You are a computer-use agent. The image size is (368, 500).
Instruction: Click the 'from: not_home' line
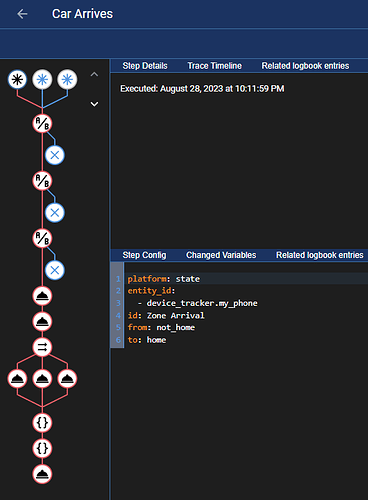161,327
